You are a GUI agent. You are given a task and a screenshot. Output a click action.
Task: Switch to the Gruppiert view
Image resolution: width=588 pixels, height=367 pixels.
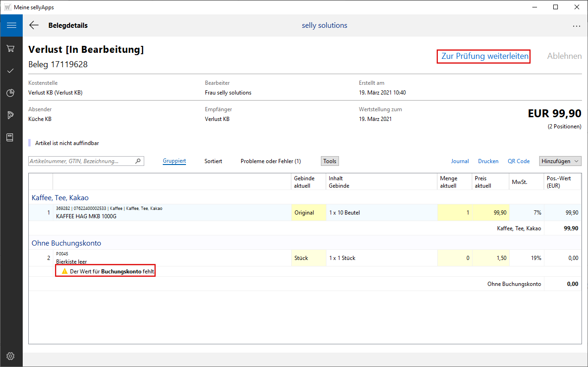click(x=174, y=161)
